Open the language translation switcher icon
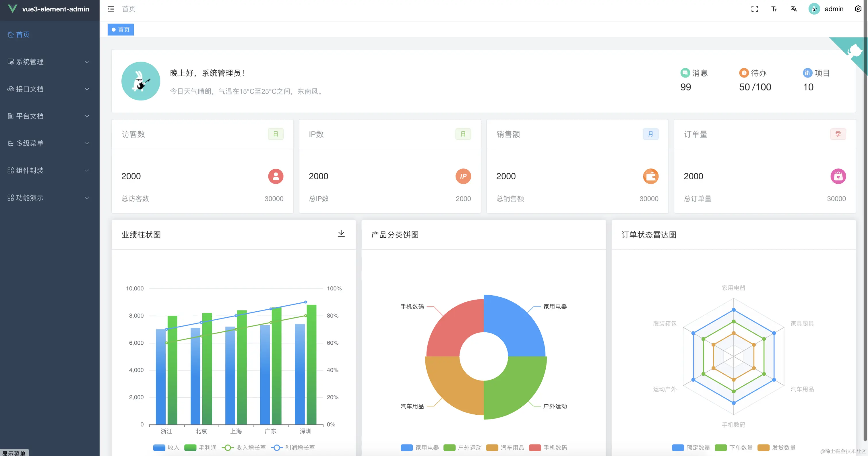This screenshot has height=456, width=868. pyautogui.click(x=794, y=9)
